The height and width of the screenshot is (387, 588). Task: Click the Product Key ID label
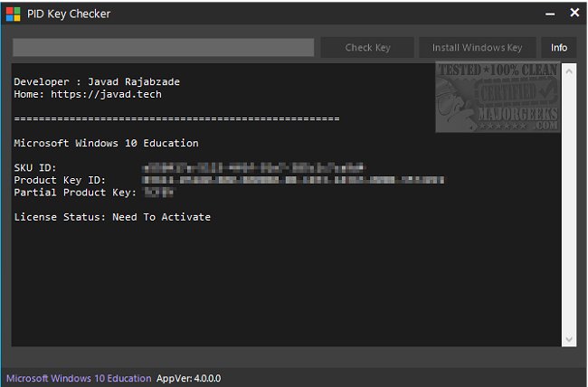(x=60, y=180)
